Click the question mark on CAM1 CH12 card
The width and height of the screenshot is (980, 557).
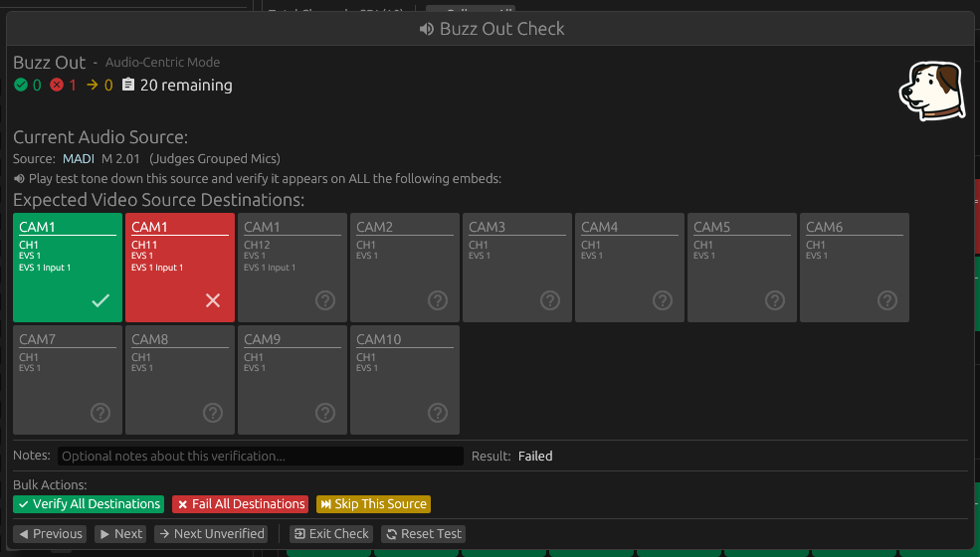[325, 300]
